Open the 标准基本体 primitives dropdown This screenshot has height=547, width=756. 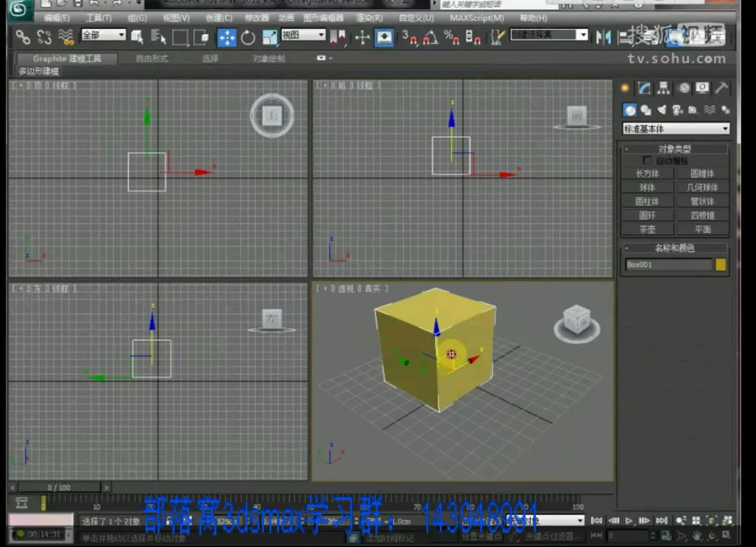675,129
